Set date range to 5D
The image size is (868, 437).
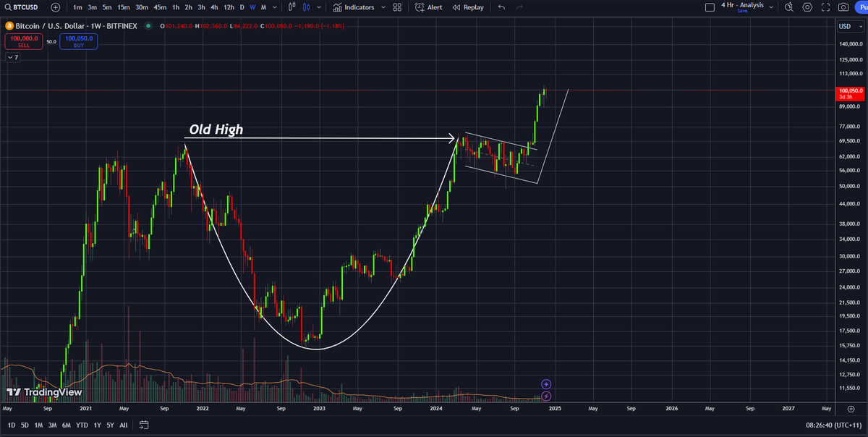(25, 425)
